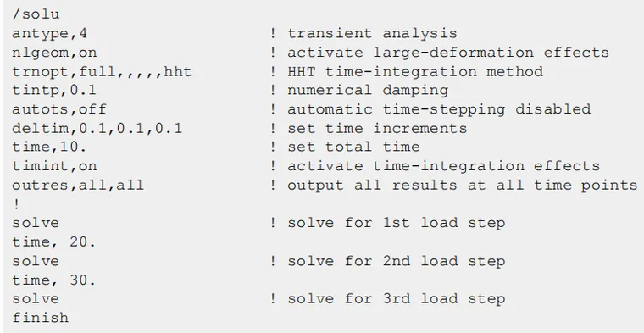
Task: Click the time,10. command text
Action: (x=49, y=147)
